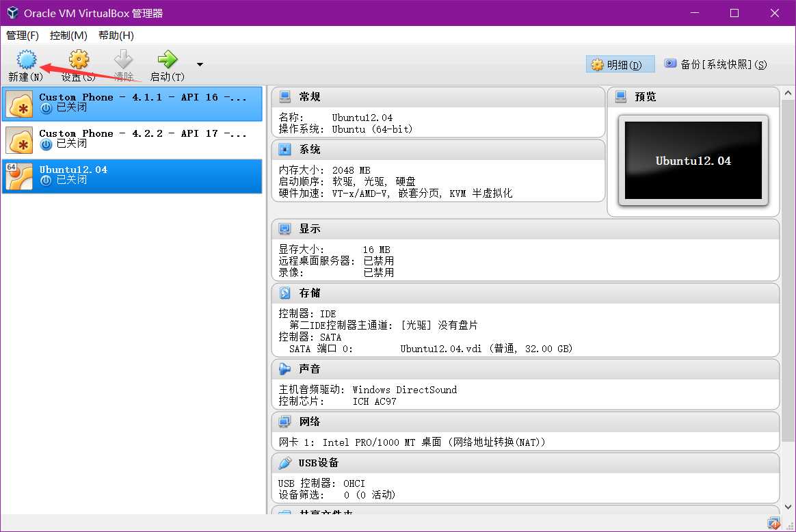
Task: Select the Ubuntu12.04 virtual machine
Action: click(x=132, y=176)
